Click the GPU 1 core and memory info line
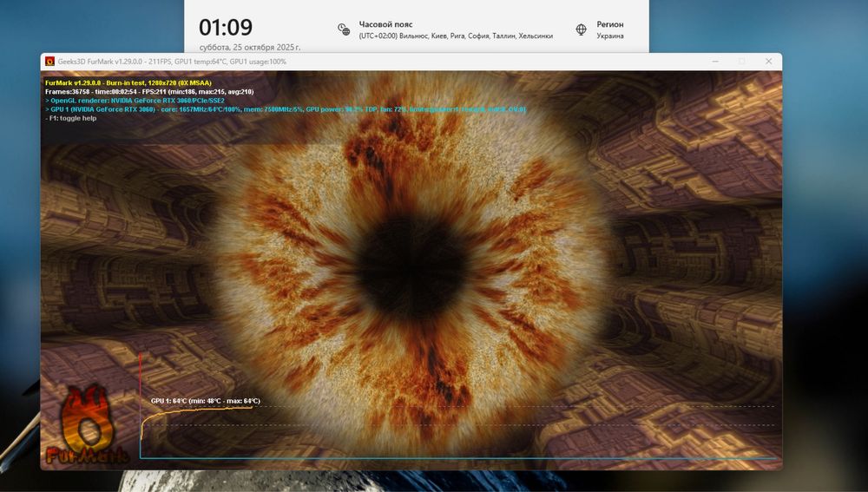The width and height of the screenshot is (868, 492). [x=286, y=109]
